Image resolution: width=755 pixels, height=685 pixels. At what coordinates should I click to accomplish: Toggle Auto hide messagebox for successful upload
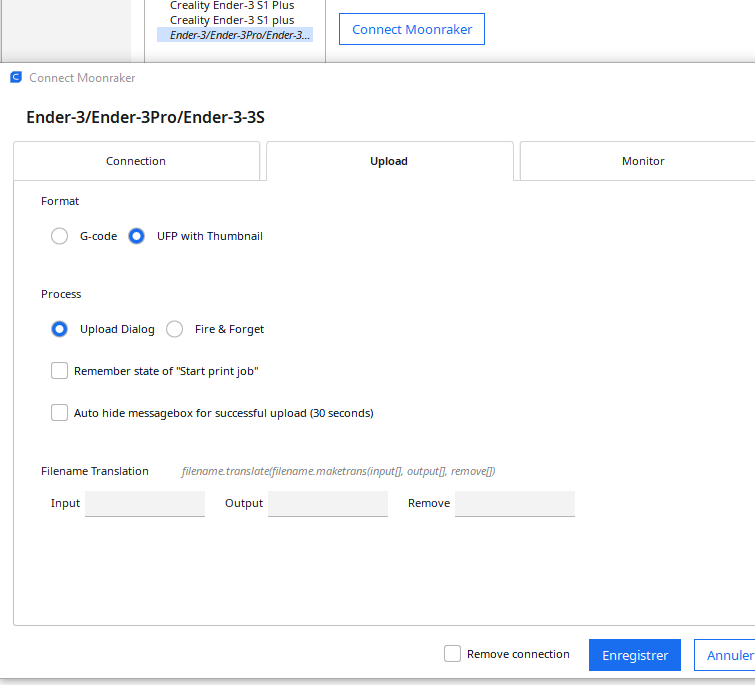click(60, 412)
